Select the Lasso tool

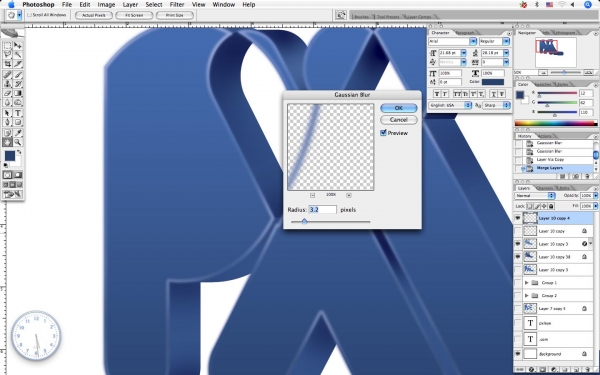coord(7,55)
